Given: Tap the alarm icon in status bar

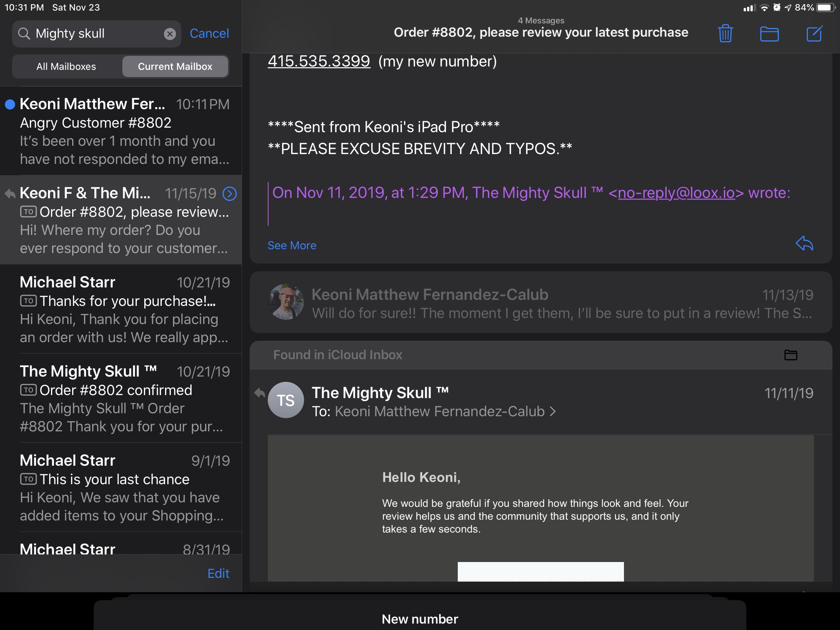Looking at the screenshot, I should [777, 8].
